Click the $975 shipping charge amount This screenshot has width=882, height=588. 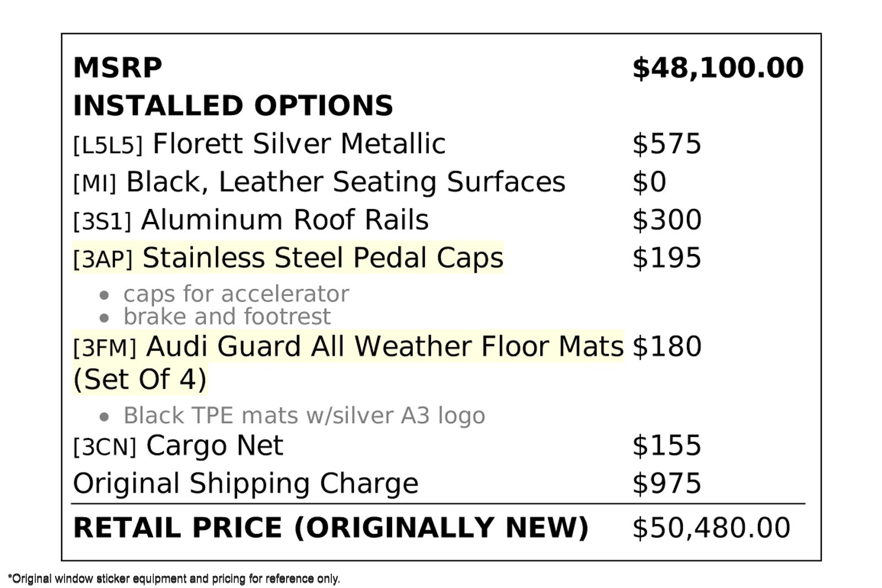pyautogui.click(x=666, y=483)
